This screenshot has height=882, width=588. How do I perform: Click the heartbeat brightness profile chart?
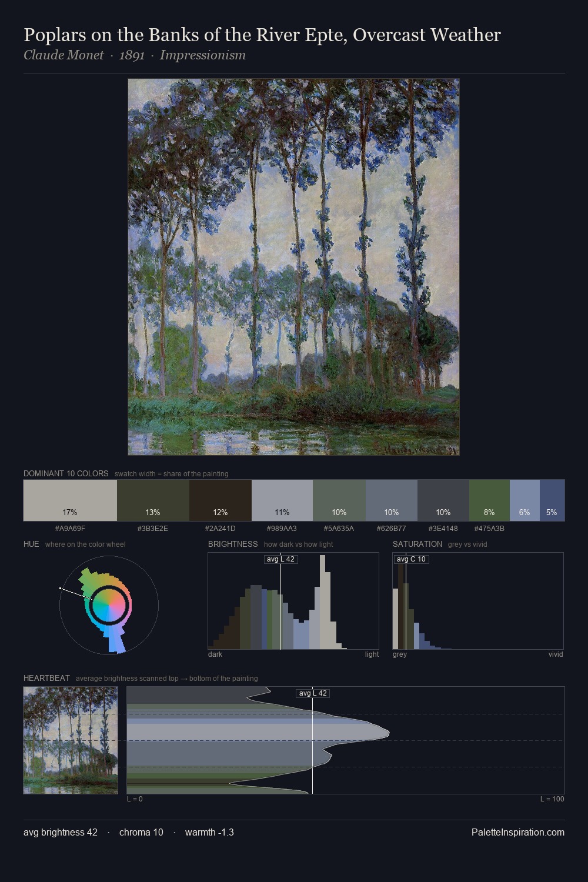346,740
